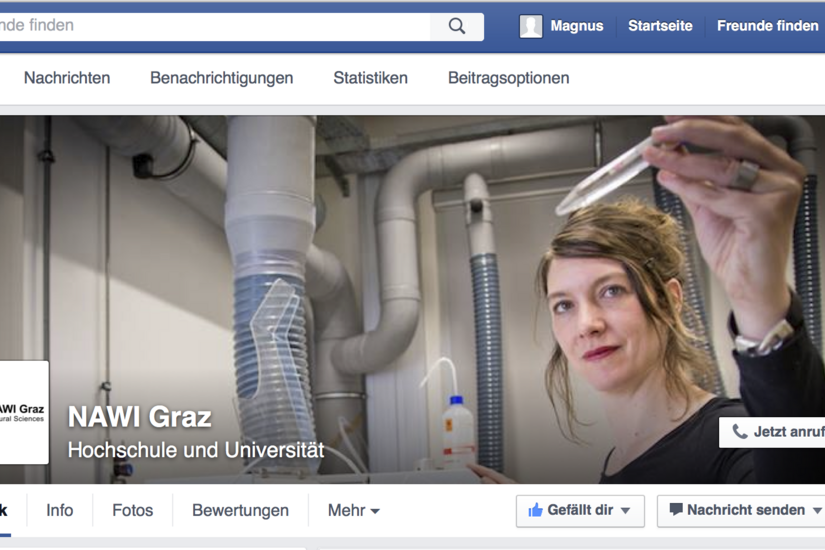This screenshot has height=550, width=825.
Task: Open the Fotos tab
Action: [x=132, y=510]
